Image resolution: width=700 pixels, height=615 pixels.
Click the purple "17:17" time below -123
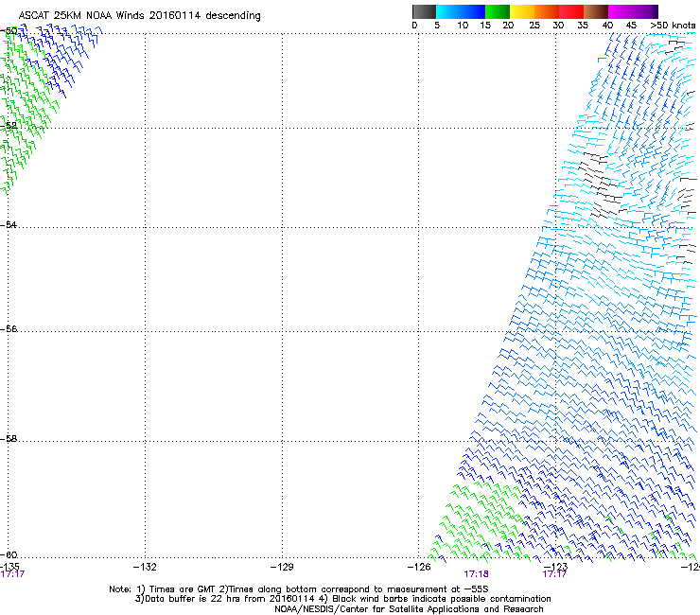click(554, 574)
